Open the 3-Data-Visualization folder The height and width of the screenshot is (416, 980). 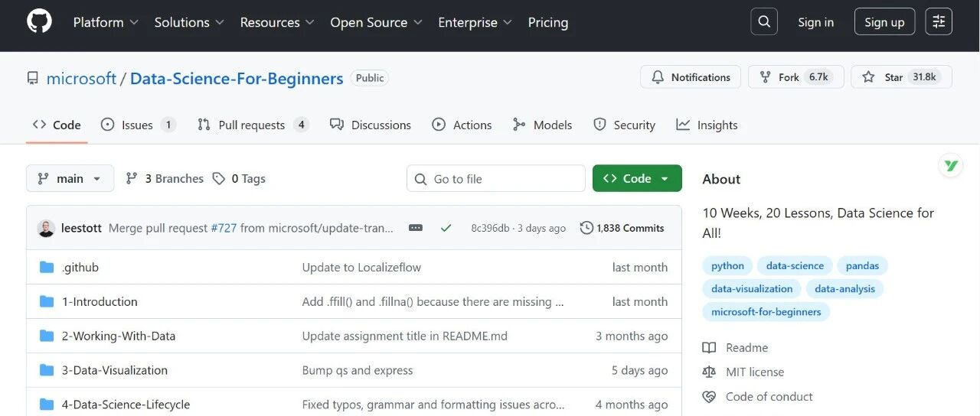(x=115, y=370)
